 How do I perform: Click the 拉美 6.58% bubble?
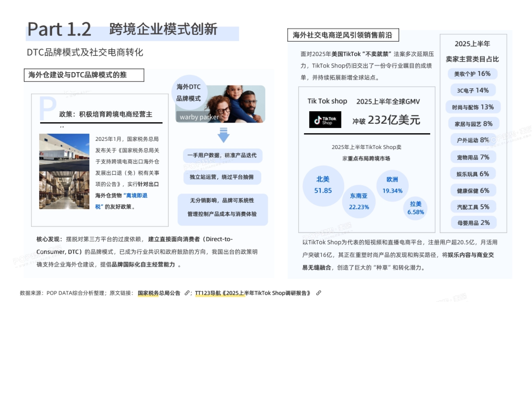tap(416, 208)
